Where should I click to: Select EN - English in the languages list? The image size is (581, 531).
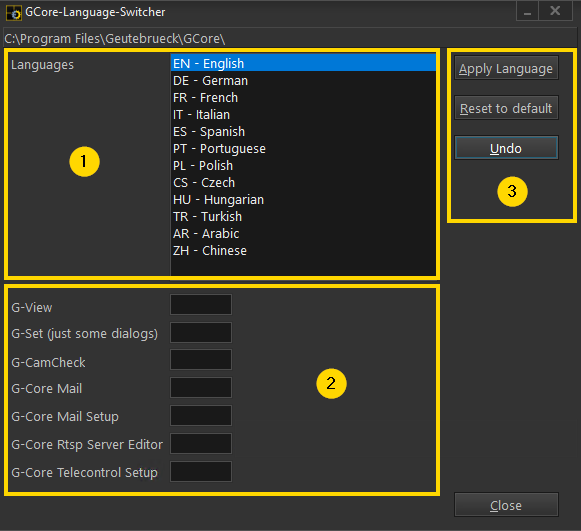point(303,63)
